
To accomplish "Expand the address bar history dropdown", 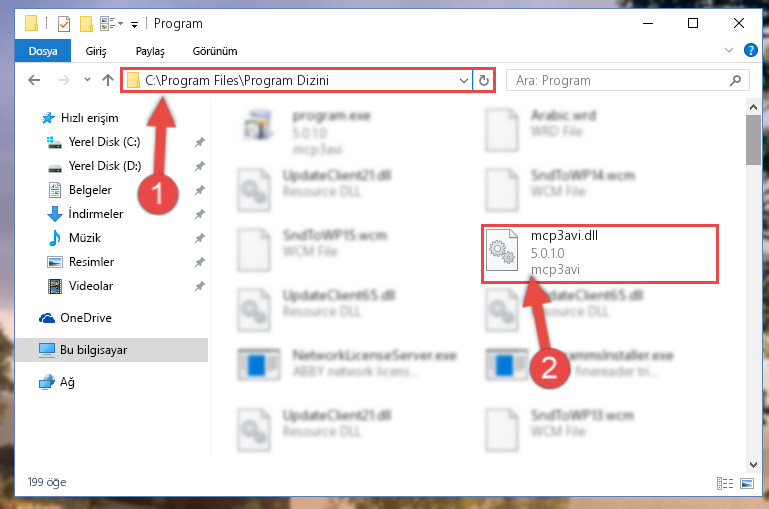I will tap(463, 80).
